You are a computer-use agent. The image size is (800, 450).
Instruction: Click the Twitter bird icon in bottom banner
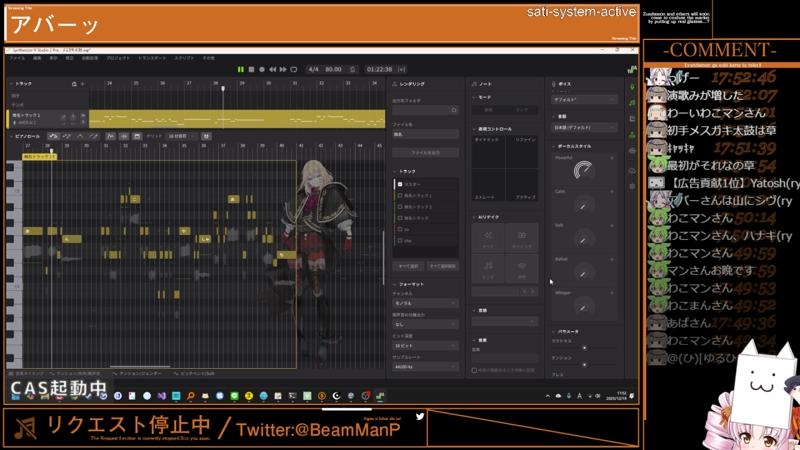click(x=420, y=416)
